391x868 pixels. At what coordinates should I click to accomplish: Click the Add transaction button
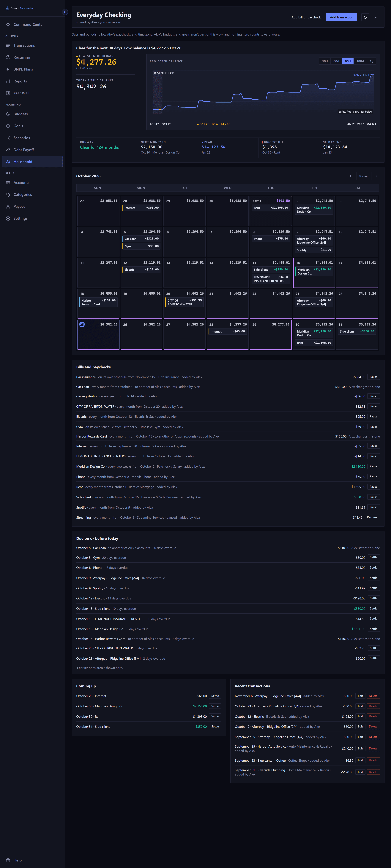coord(341,17)
